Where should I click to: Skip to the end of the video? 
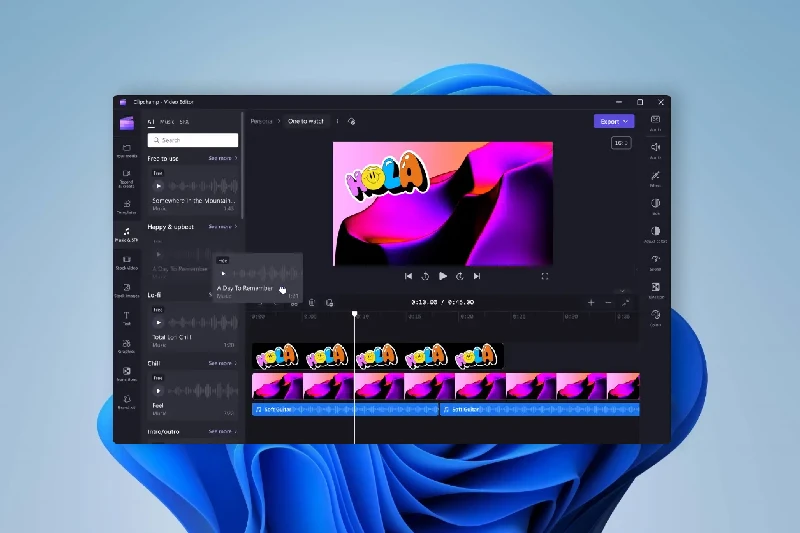coord(477,276)
